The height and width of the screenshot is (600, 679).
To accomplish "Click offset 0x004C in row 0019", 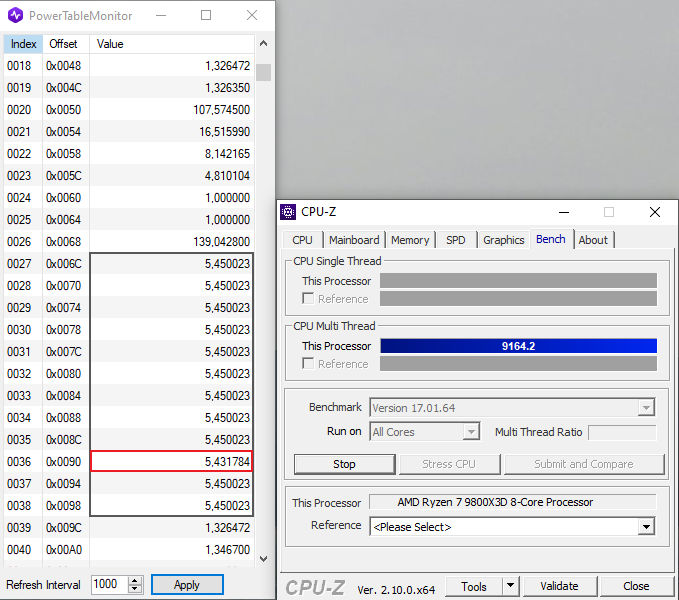I will pyautogui.click(x=64, y=88).
